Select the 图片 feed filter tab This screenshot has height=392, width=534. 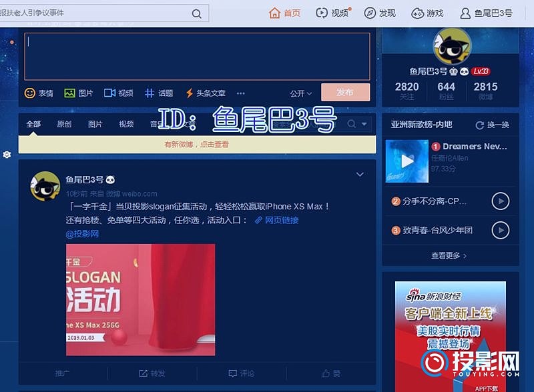[x=95, y=124]
